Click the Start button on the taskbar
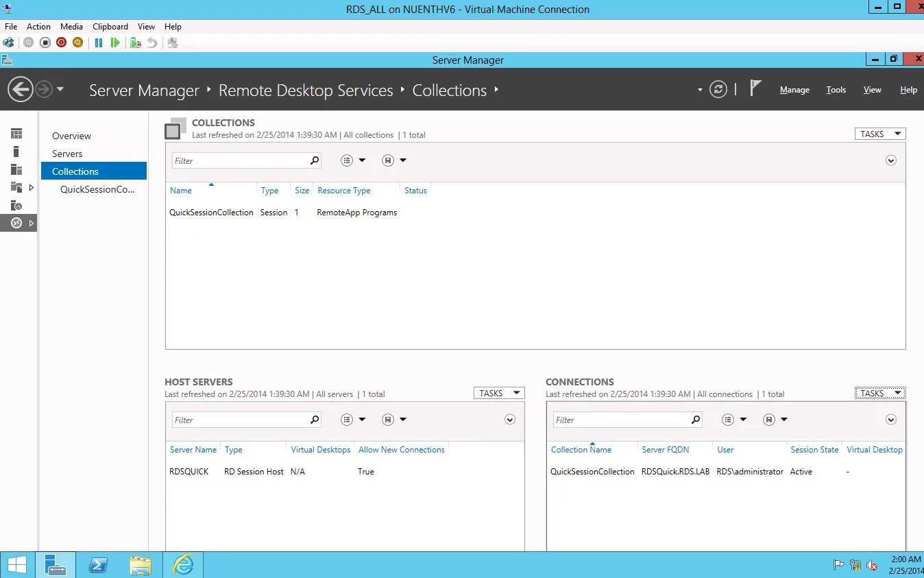This screenshot has width=924, height=578. click(16, 565)
